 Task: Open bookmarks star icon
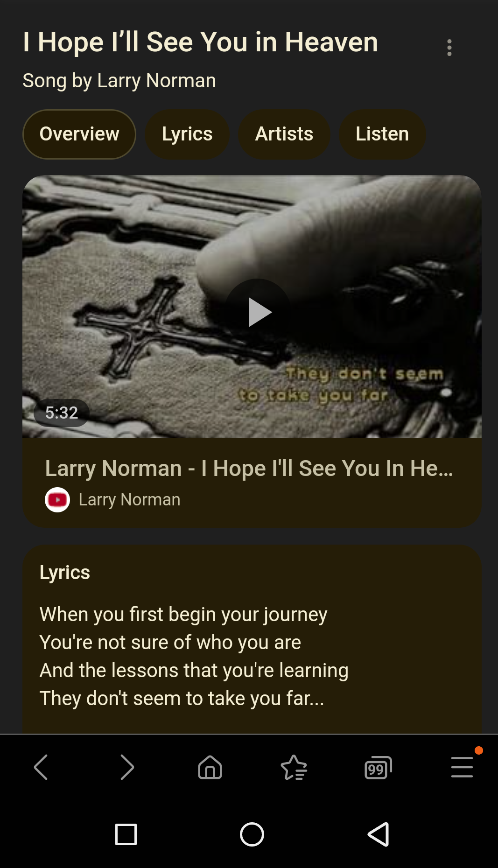[x=294, y=767]
